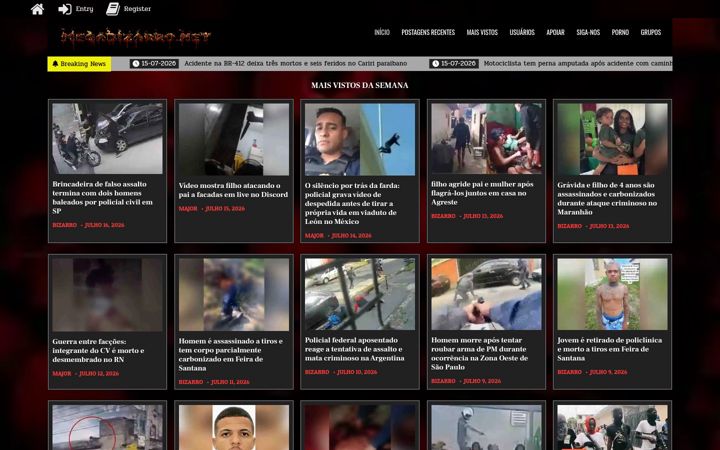The image size is (720, 450).
Task: Open headline 'Vídeo mostra filho atacando o pai'
Action: (x=233, y=190)
